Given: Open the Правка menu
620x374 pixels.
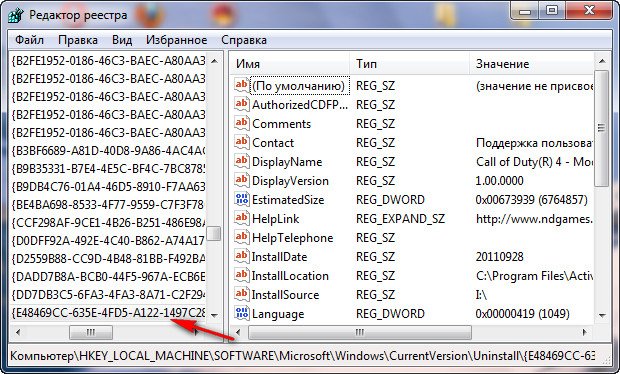Looking at the screenshot, I should [x=78, y=40].
